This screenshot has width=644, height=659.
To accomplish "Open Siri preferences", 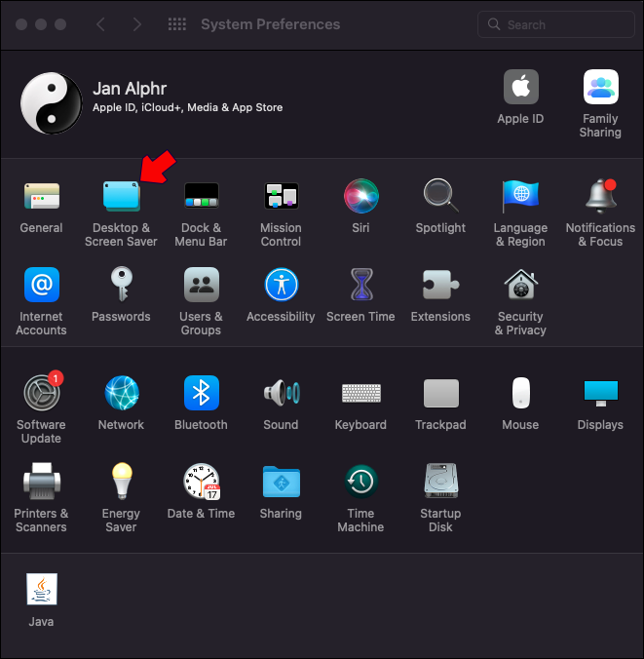I will 360,196.
